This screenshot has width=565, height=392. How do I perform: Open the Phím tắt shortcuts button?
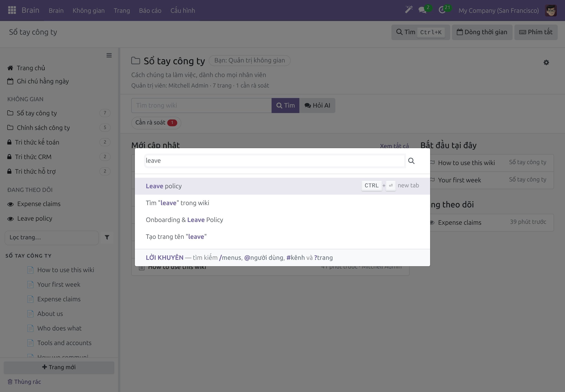coord(536,32)
